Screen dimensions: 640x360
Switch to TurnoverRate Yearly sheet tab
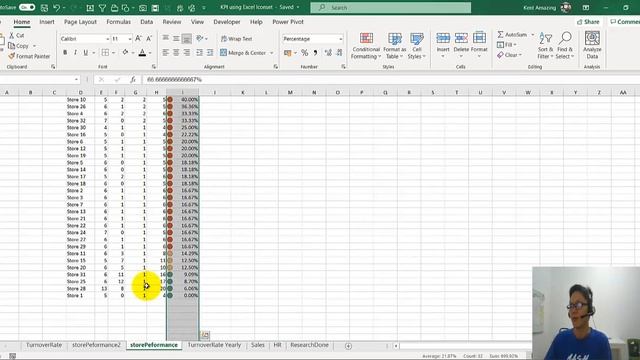pos(214,345)
